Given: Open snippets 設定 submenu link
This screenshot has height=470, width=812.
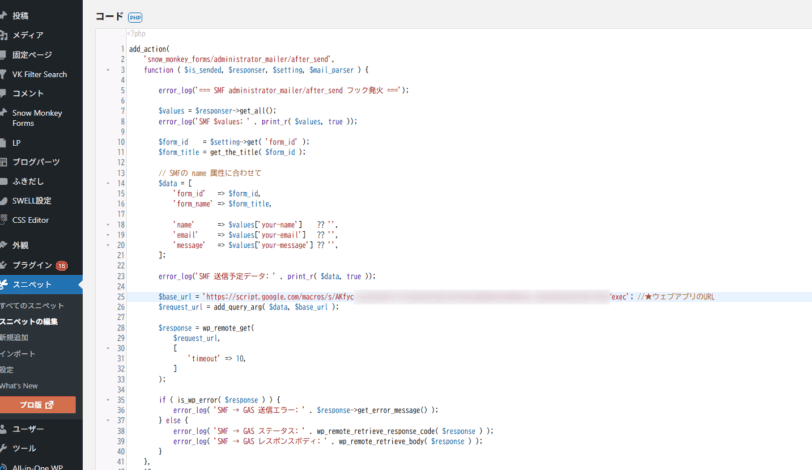Looking at the screenshot, I should (x=7, y=370).
